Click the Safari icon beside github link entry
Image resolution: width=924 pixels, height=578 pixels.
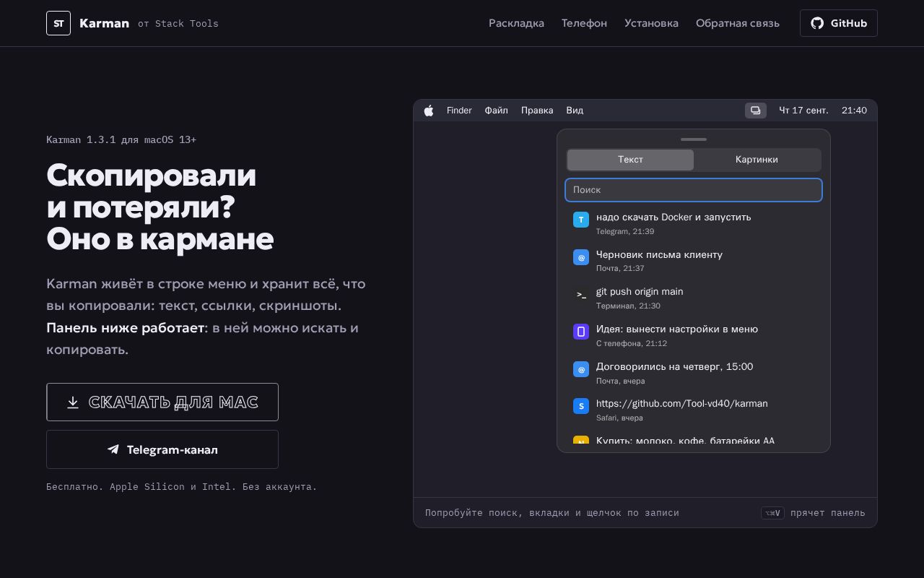[x=581, y=406]
